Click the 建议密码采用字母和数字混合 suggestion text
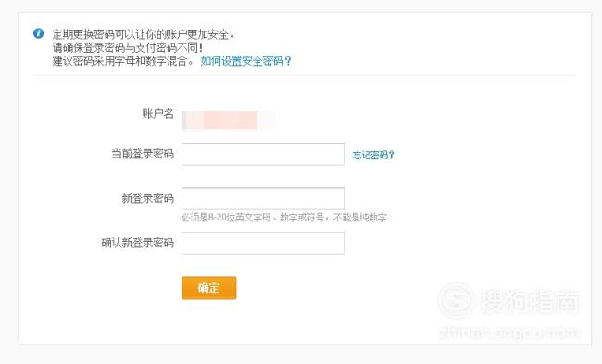The height and width of the screenshot is (364, 602). click(123, 61)
